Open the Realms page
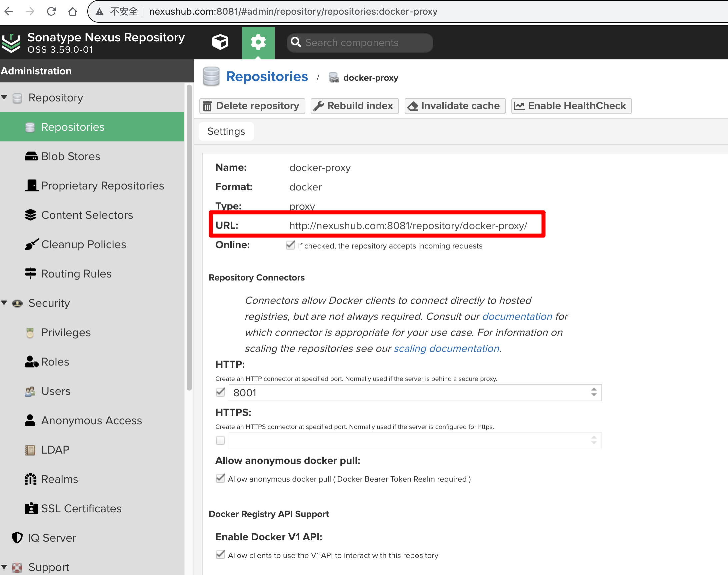Viewport: 728px width, 575px height. pyautogui.click(x=92, y=479)
